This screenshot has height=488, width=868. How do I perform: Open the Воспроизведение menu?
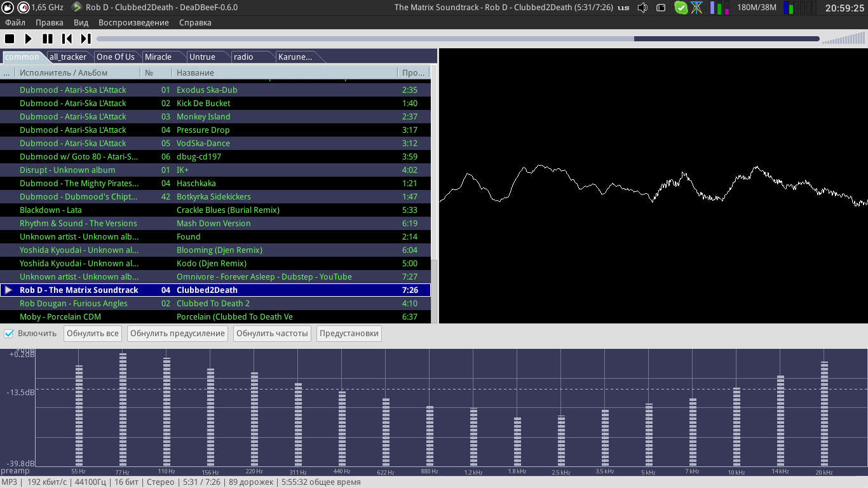coord(133,22)
